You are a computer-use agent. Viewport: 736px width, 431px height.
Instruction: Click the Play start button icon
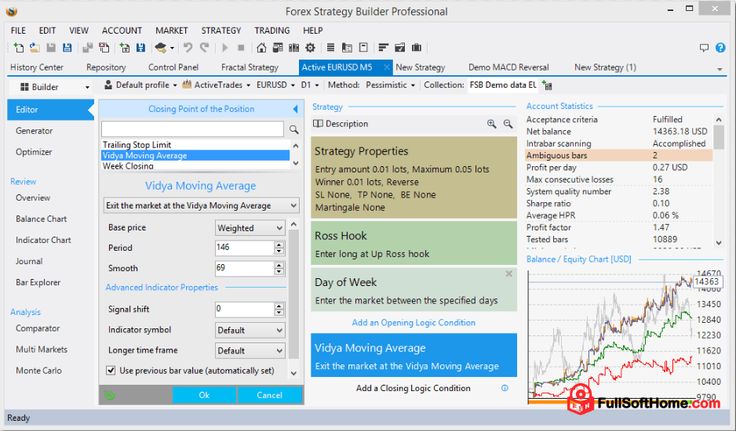click(225, 48)
